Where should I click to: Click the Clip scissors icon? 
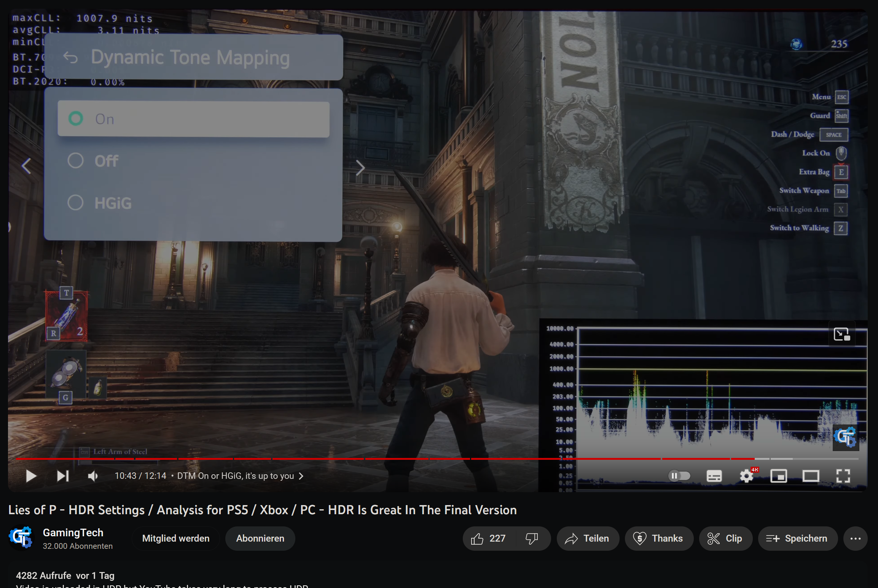(713, 538)
